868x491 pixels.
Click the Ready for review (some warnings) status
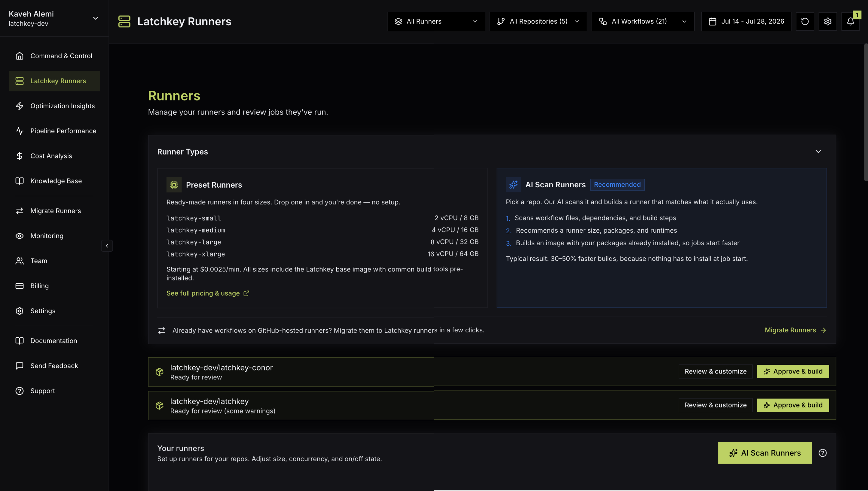222,411
